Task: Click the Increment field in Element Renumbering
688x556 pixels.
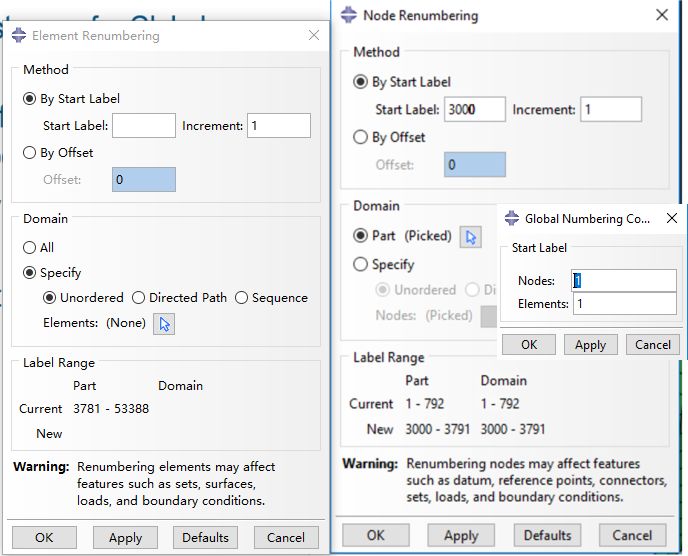Action: (x=279, y=126)
